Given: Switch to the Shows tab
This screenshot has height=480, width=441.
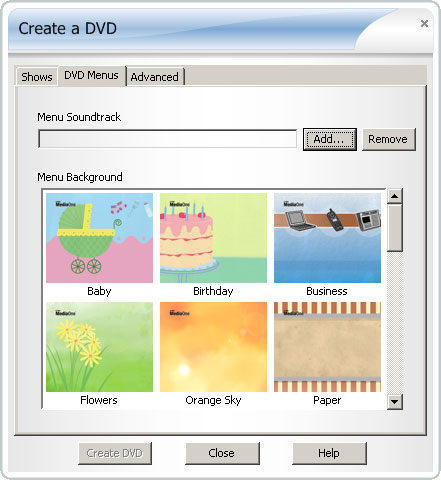Looking at the screenshot, I should pyautogui.click(x=37, y=77).
